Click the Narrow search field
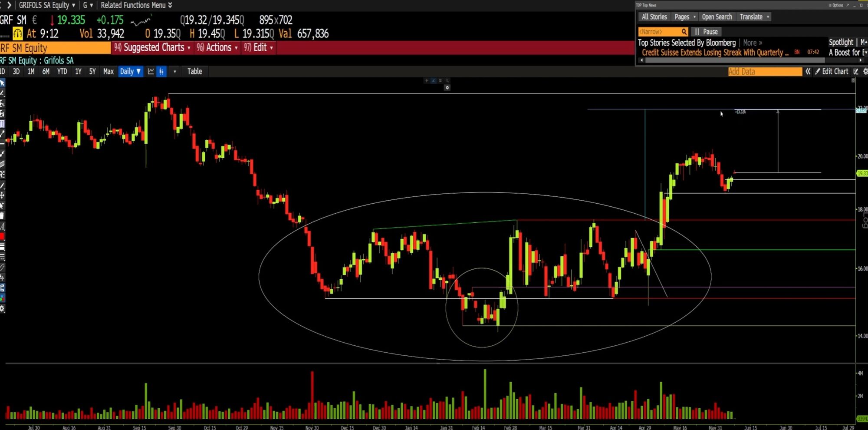The height and width of the screenshot is (430, 868). pos(663,32)
